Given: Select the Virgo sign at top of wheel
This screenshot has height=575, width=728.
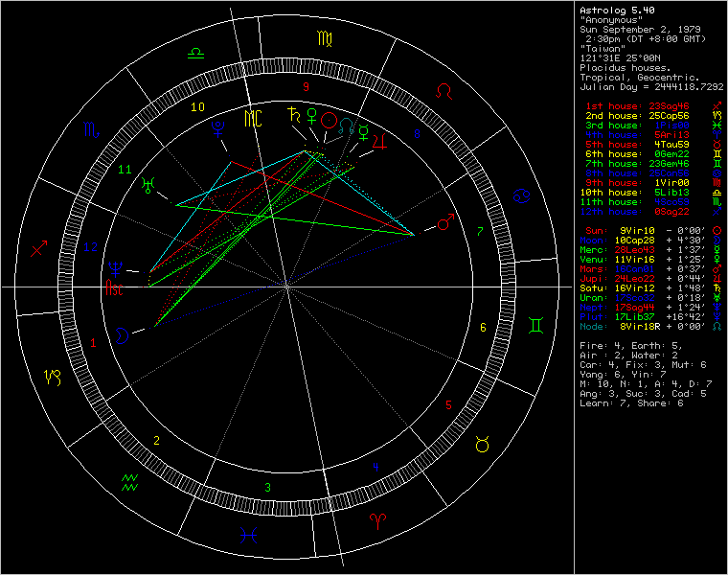Looking at the screenshot, I should coord(324,39).
